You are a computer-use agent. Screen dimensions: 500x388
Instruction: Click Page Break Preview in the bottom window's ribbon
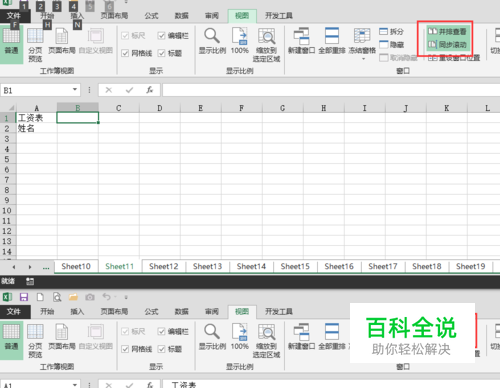tap(35, 341)
